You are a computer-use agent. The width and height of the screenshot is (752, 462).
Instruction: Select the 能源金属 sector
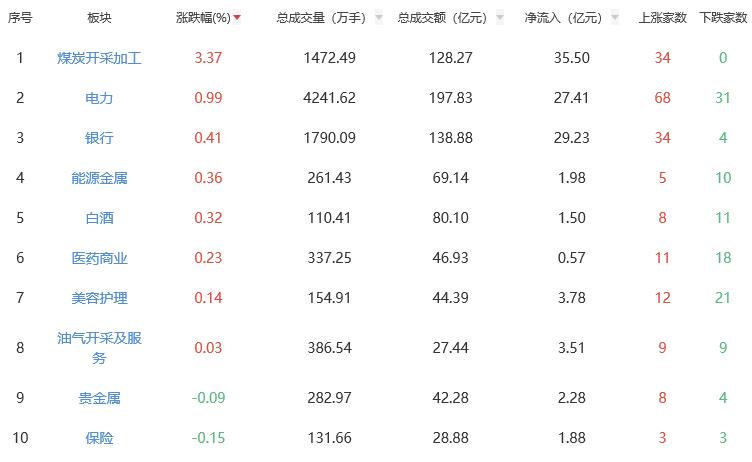[x=99, y=178]
